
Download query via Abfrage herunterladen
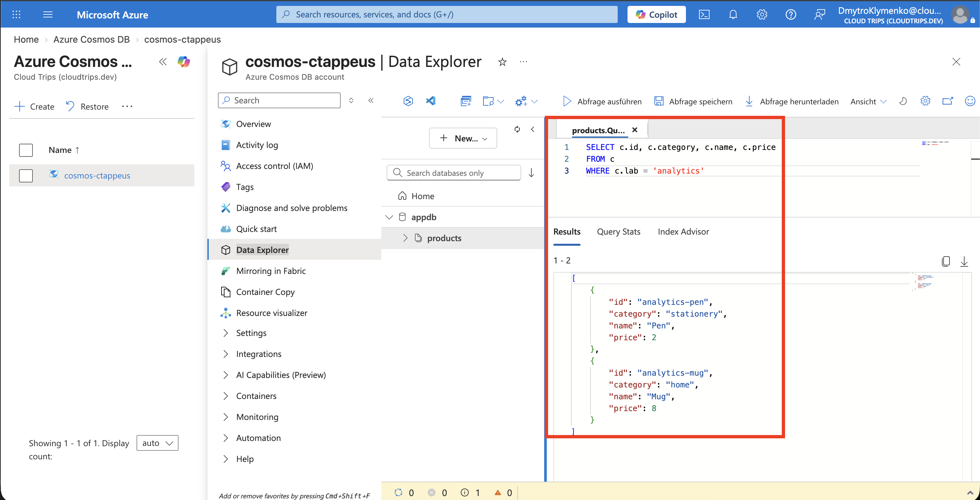[792, 101]
